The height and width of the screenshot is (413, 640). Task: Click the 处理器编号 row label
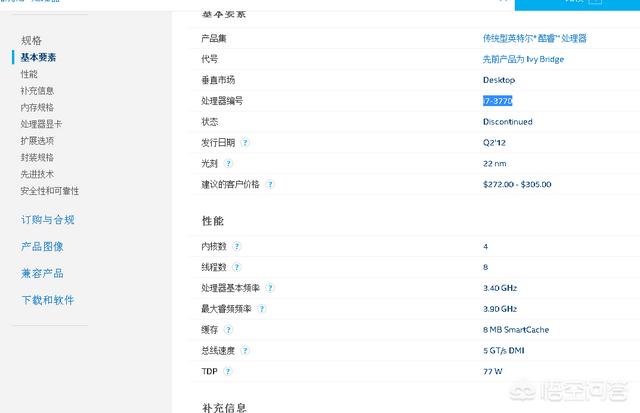(x=222, y=101)
